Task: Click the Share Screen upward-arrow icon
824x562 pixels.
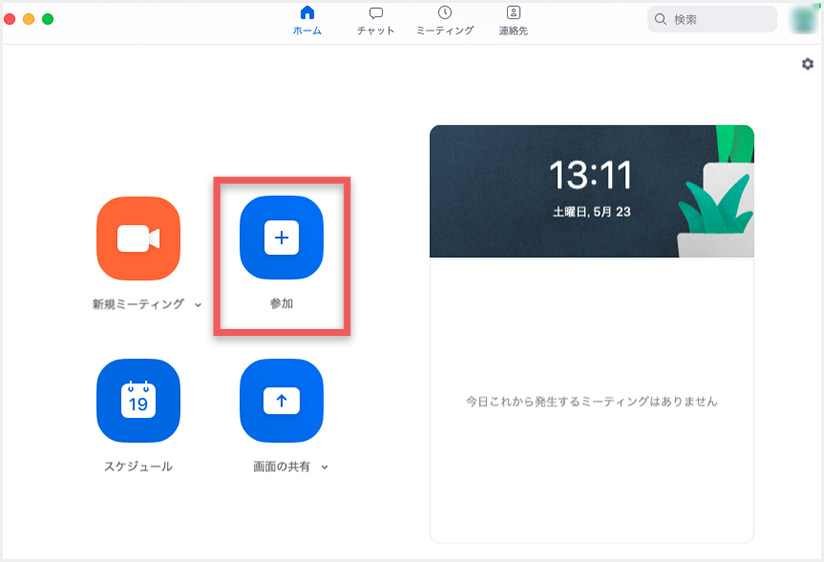Action: pos(282,401)
